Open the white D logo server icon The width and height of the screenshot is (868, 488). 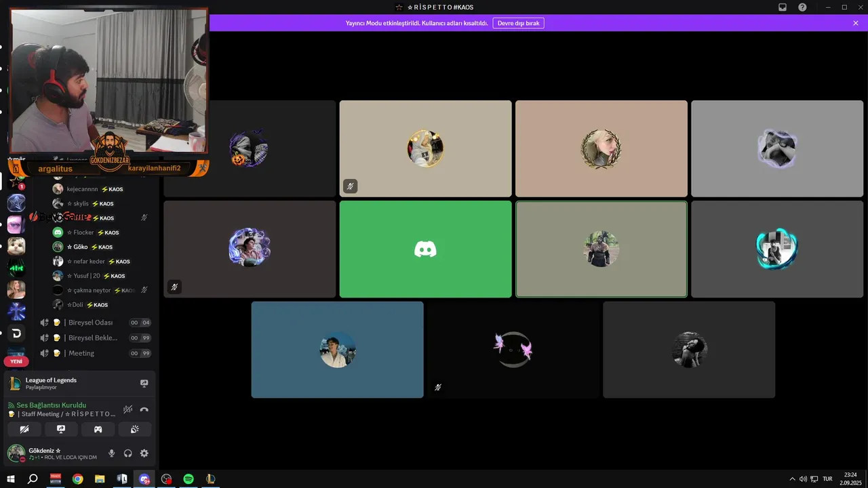[16, 333]
